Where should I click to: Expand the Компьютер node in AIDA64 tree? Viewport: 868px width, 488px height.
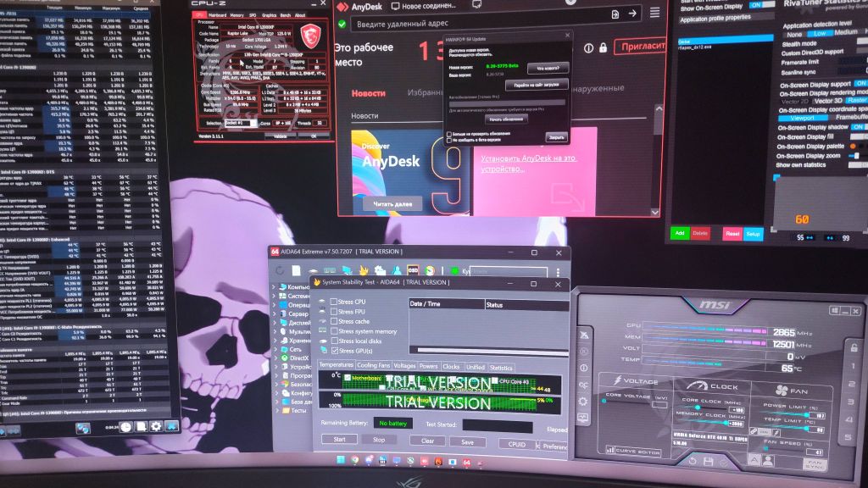(x=275, y=287)
